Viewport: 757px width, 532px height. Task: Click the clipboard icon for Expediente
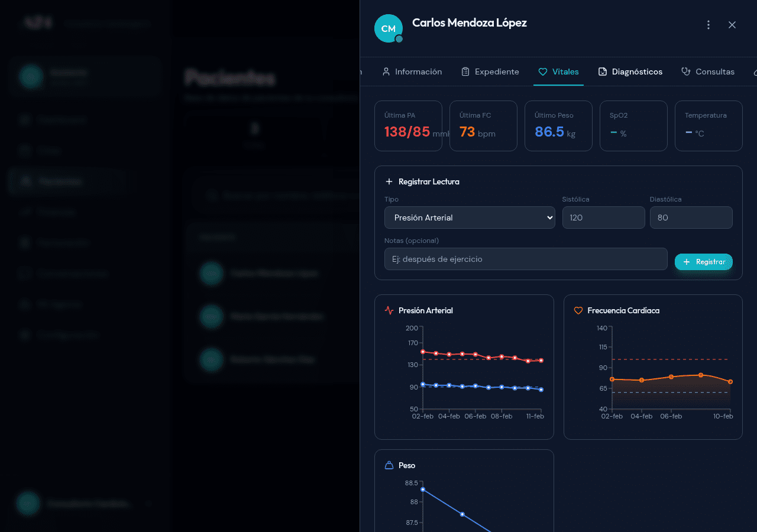[x=465, y=72]
